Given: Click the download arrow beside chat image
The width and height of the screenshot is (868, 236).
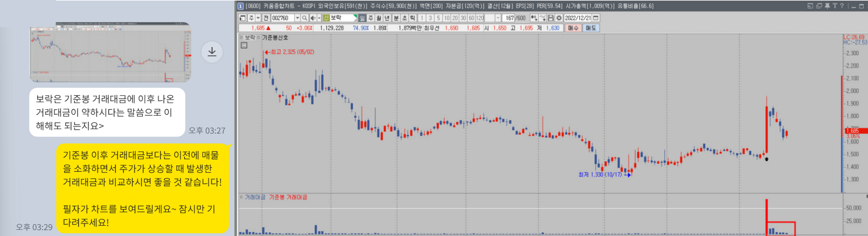Looking at the screenshot, I should click(x=212, y=52).
